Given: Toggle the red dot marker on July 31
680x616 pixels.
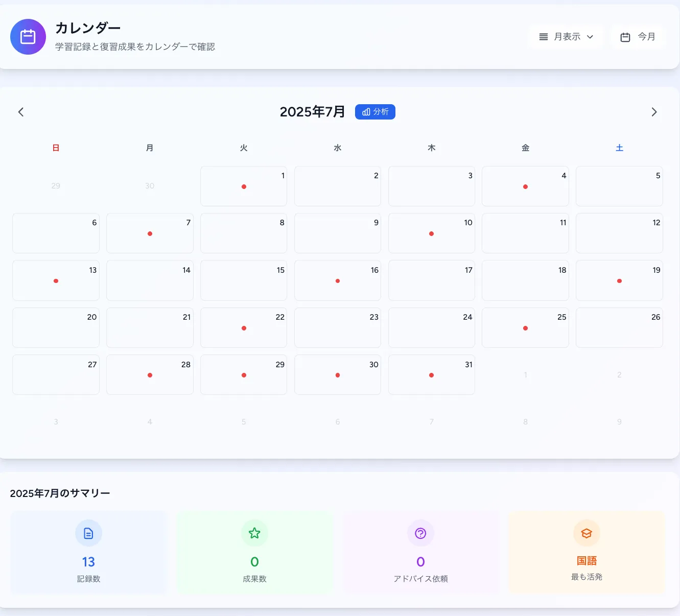Looking at the screenshot, I should [x=431, y=375].
